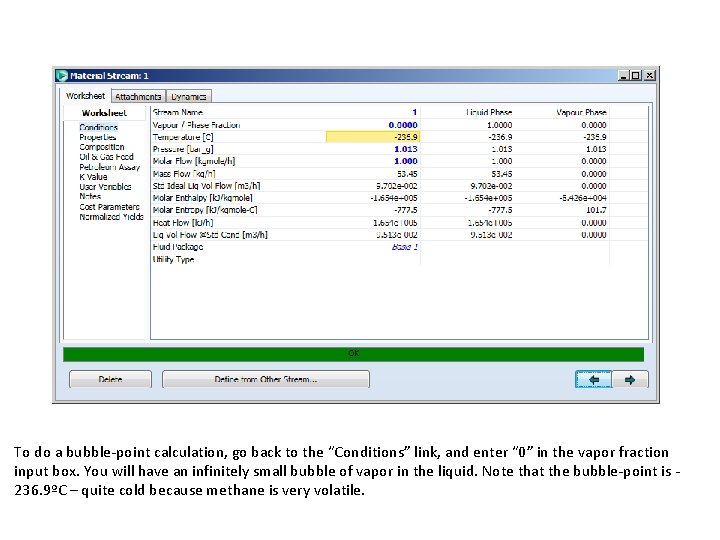Click the highlighted Temperature value cell
This screenshot has height=540, width=720.
point(372,137)
